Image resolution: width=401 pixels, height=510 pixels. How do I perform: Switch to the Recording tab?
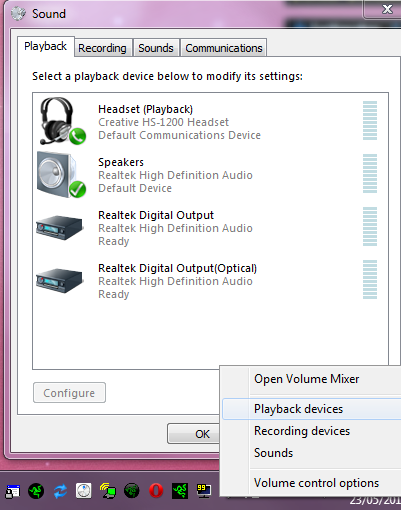point(102,48)
